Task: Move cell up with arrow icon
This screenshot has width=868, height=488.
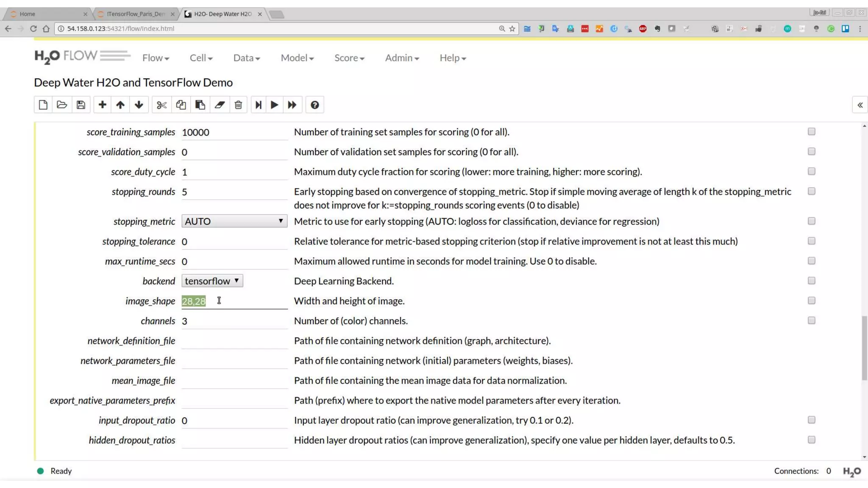Action: 120,105
